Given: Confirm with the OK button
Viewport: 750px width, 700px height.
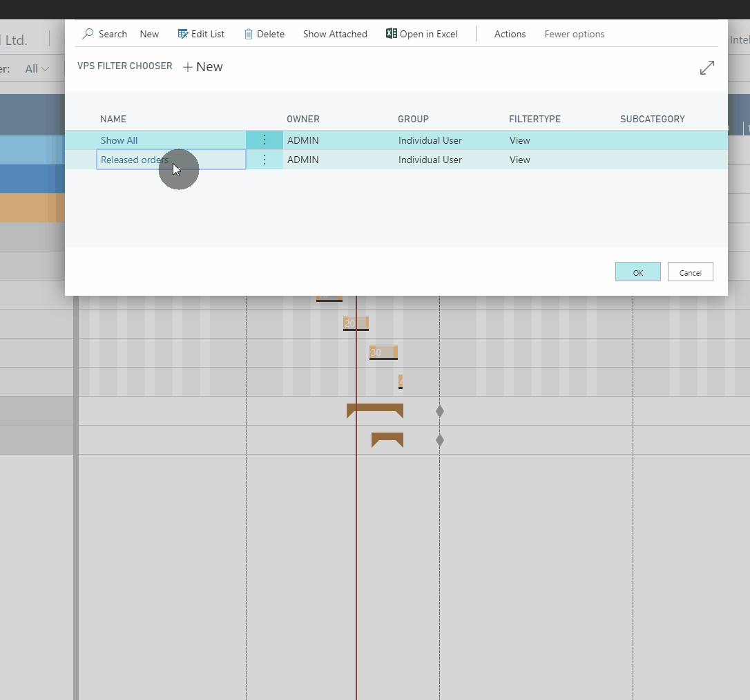Looking at the screenshot, I should pos(637,272).
